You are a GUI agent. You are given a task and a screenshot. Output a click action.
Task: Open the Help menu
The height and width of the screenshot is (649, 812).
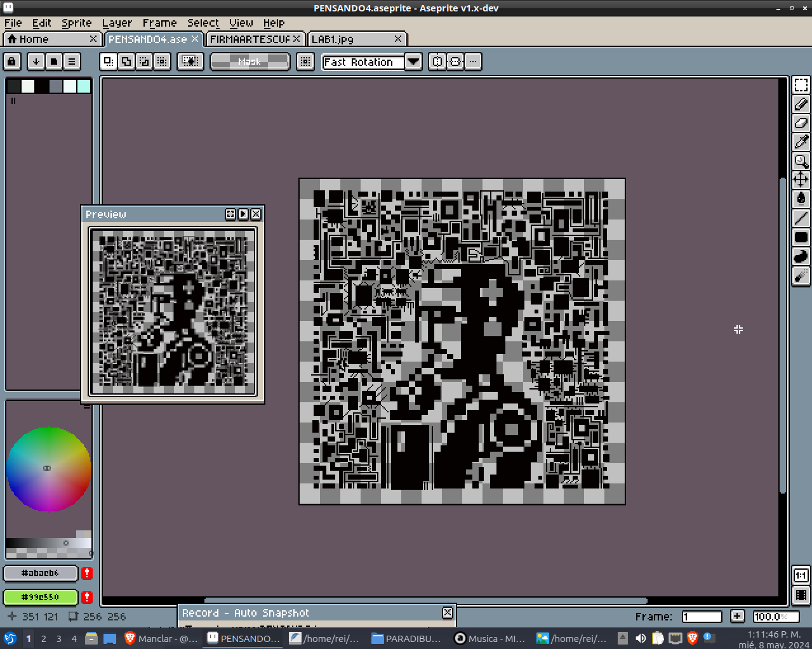(274, 23)
